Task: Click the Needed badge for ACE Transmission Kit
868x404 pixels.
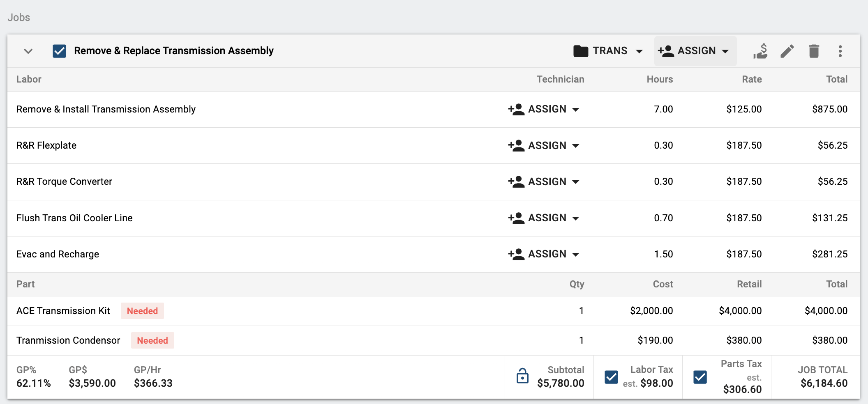Action: click(x=142, y=311)
